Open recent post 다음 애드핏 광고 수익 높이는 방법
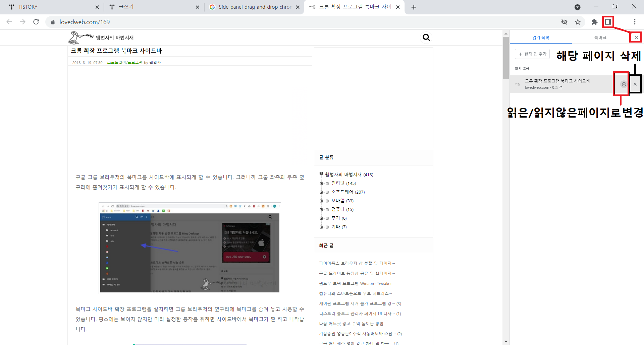The image size is (644, 345). point(351,324)
